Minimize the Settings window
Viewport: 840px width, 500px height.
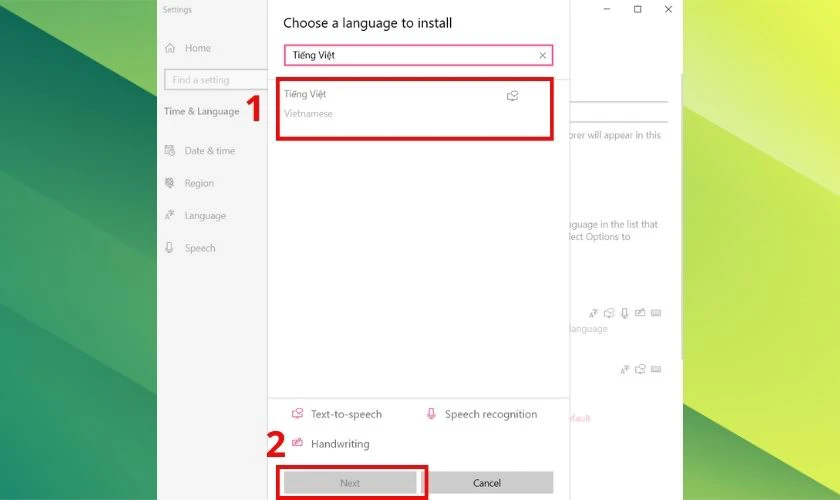tap(606, 9)
